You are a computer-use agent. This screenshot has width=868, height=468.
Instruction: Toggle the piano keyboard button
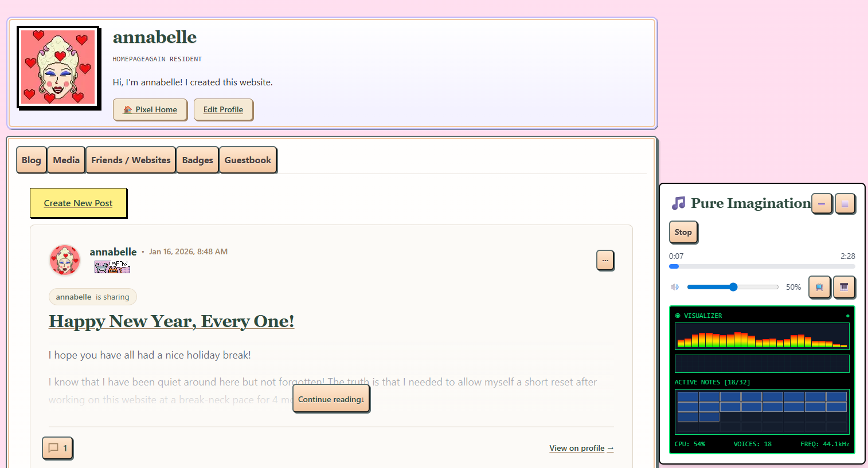coord(844,287)
